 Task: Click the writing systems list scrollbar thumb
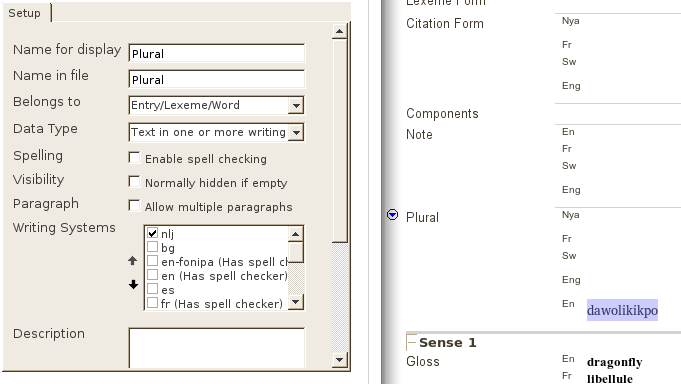coord(296,252)
